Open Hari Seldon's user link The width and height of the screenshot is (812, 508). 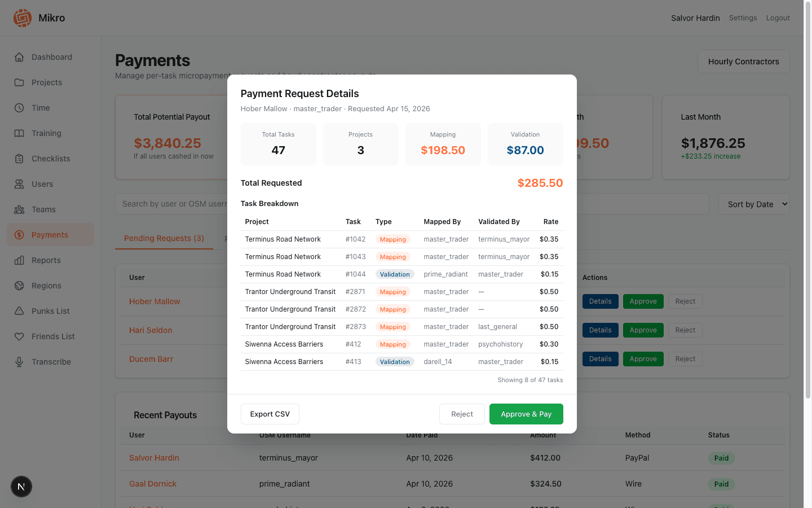coord(150,330)
